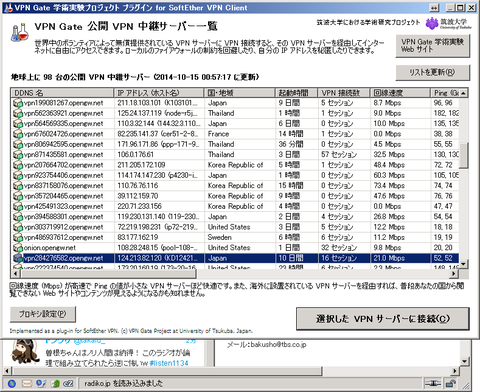Select the 110.3.32.144 Japan row

pyautogui.click(x=235, y=124)
